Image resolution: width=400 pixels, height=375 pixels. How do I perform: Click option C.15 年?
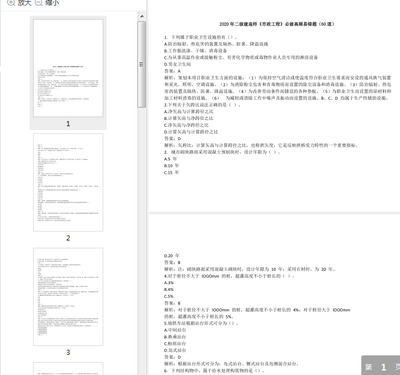[171, 172]
